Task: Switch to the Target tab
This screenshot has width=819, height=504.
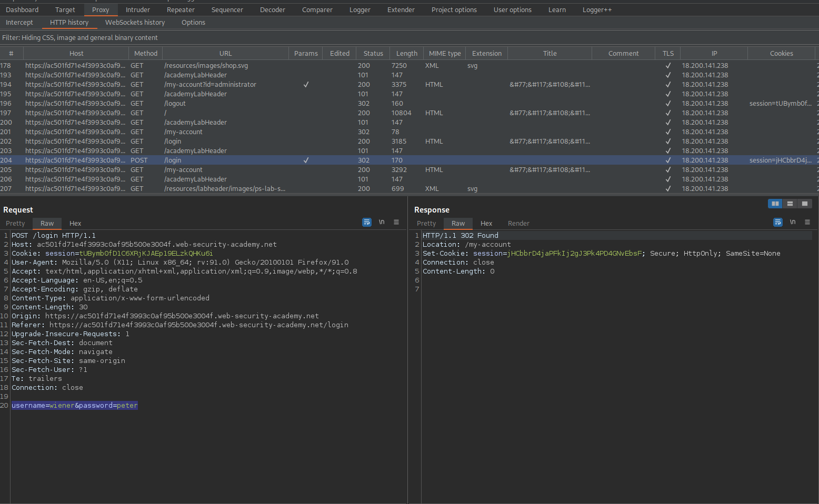Action: pos(65,10)
